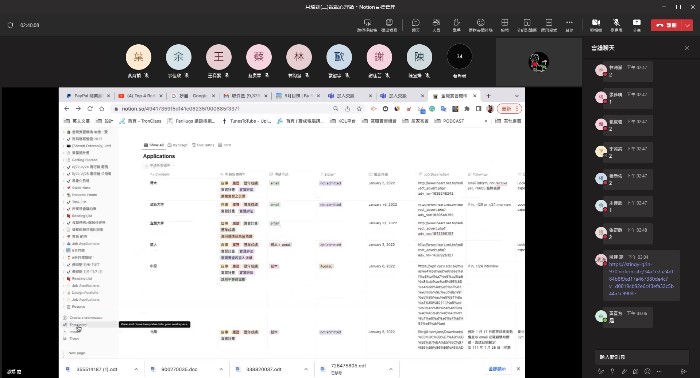The image size is (700, 378).
Task: Click the Raise hand icon
Action: point(456,25)
